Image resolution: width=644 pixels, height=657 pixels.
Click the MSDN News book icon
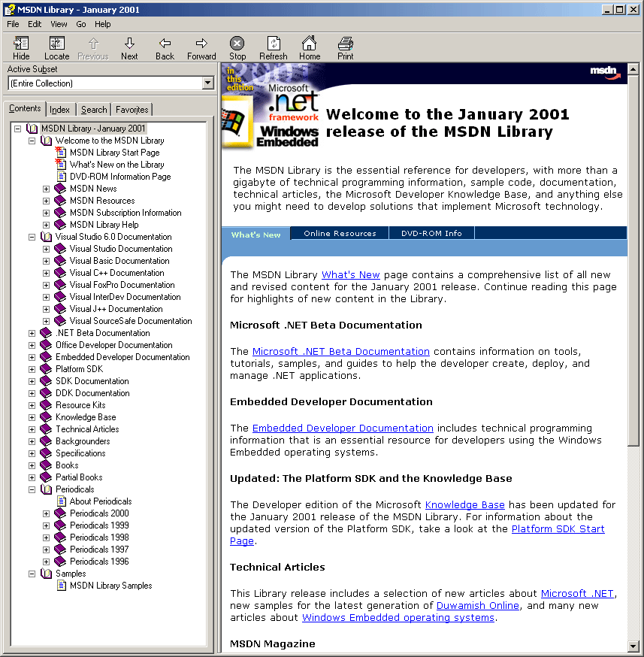point(60,189)
